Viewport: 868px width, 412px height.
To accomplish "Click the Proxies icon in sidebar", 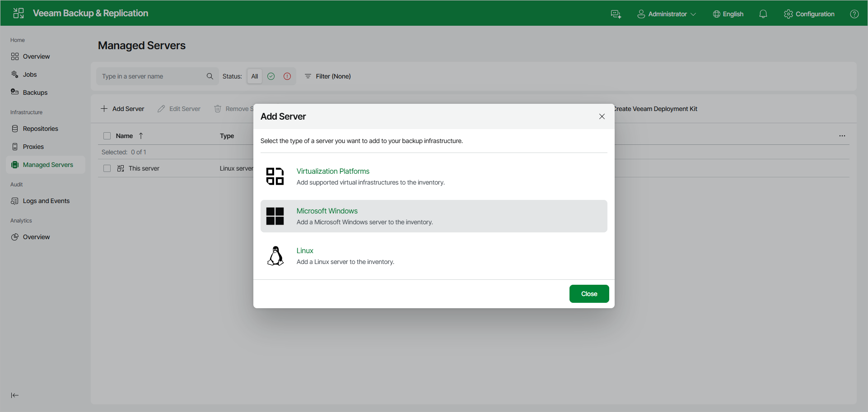I will coord(15,147).
